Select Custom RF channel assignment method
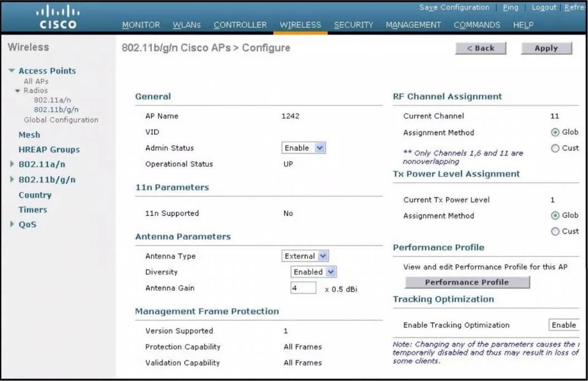This screenshot has height=381, width=588. [555, 148]
